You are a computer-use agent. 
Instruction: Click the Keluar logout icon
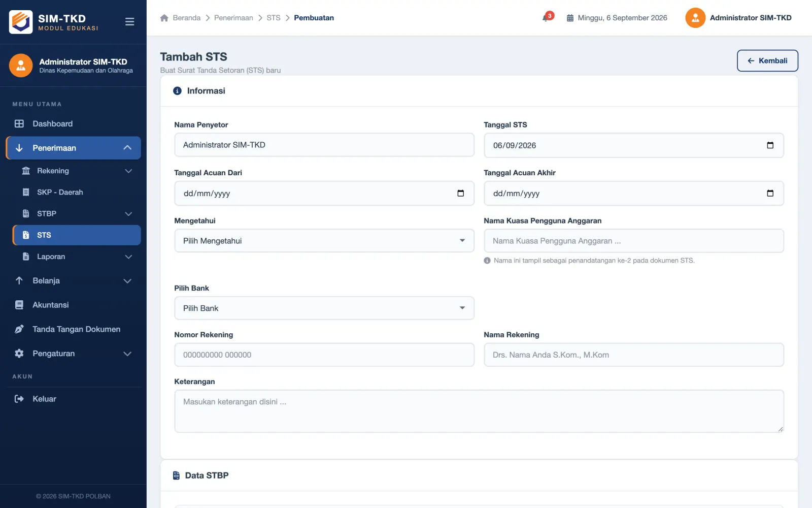tap(19, 399)
